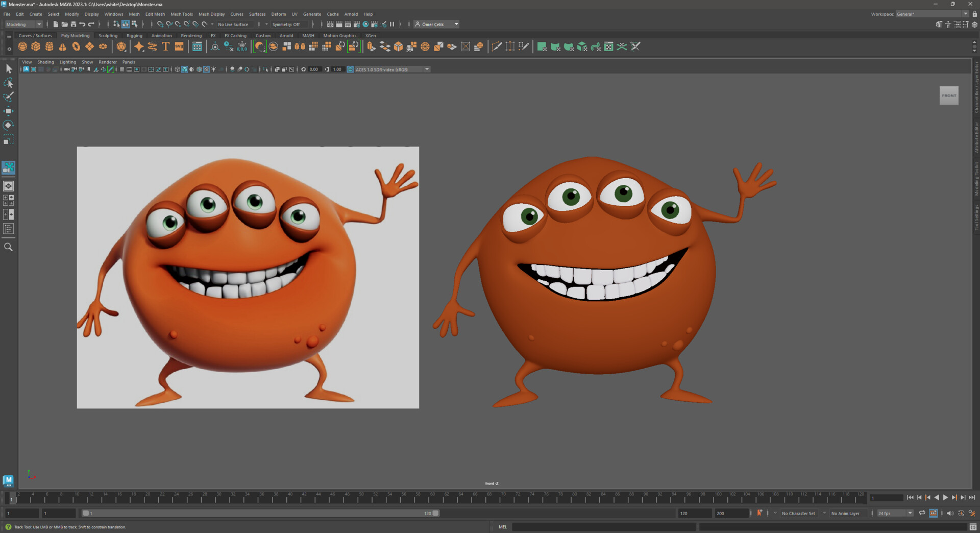
Task: Select the Move tool in toolbox
Action: [9, 111]
